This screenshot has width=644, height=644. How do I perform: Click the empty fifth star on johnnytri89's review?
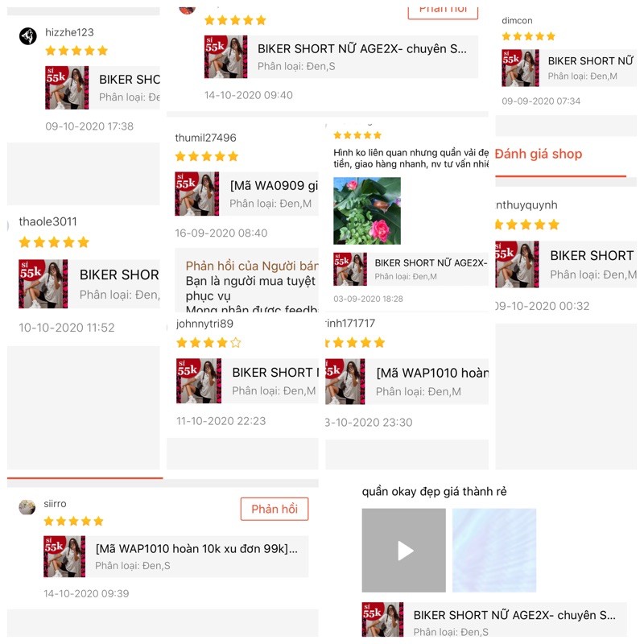pos(236,343)
